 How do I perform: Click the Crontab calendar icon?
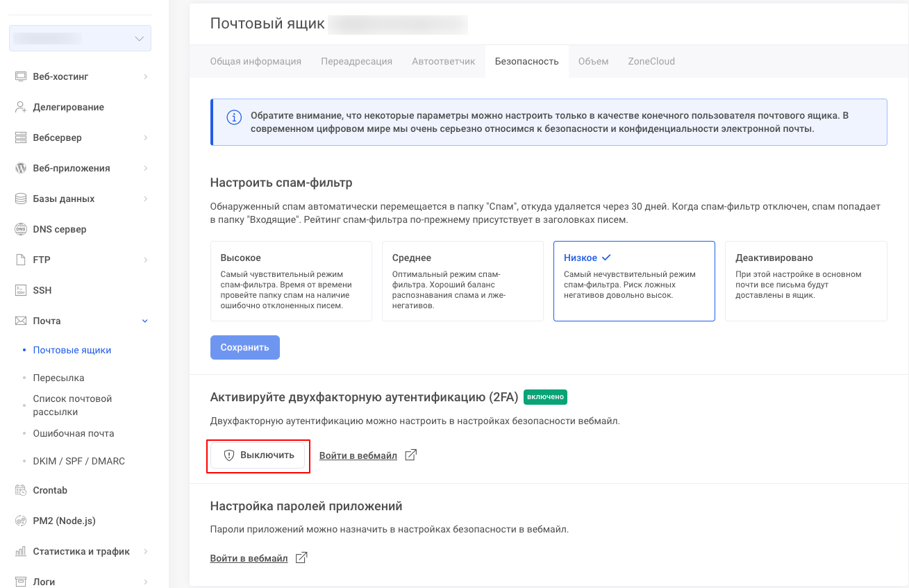pyautogui.click(x=21, y=490)
